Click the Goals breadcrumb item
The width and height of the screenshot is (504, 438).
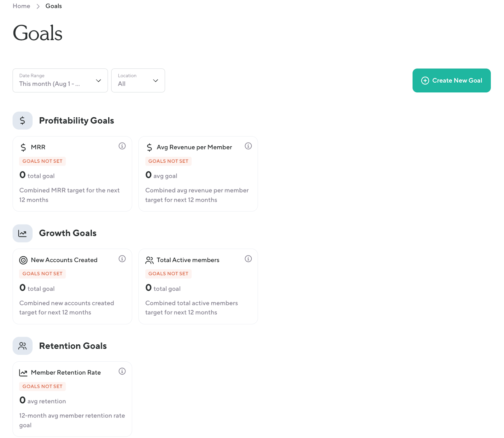[x=54, y=6]
